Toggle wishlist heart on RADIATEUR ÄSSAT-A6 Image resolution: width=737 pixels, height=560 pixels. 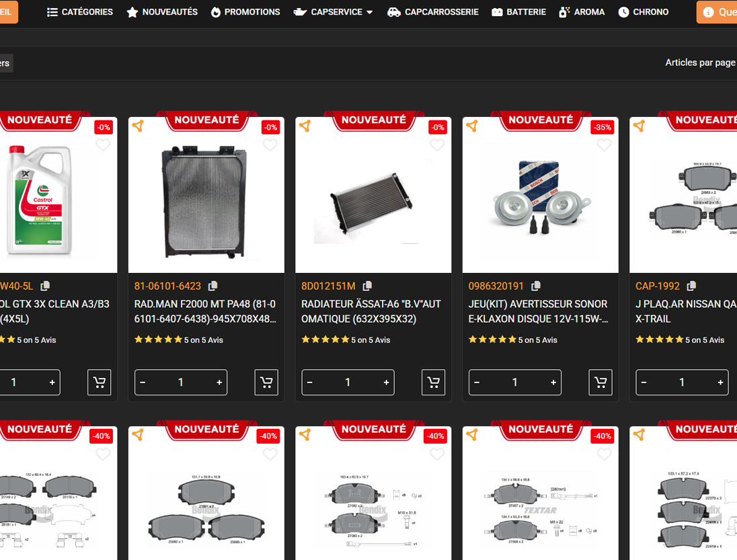[x=437, y=145]
